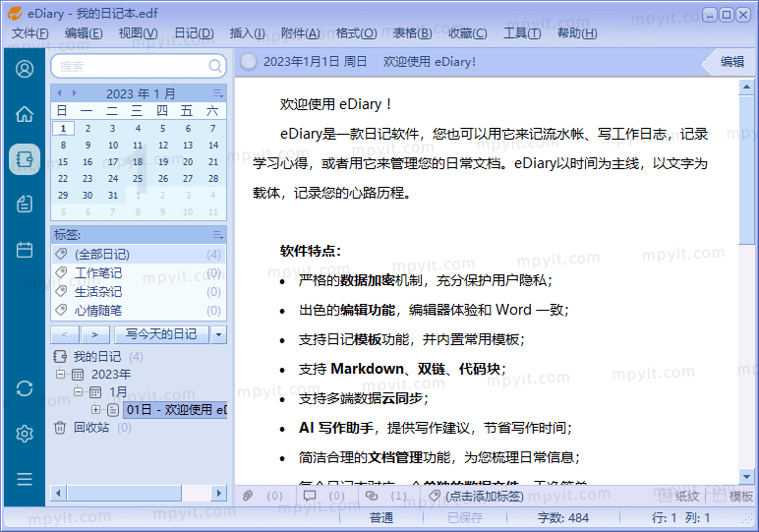Open the 帮助(H) menu

tap(577, 32)
